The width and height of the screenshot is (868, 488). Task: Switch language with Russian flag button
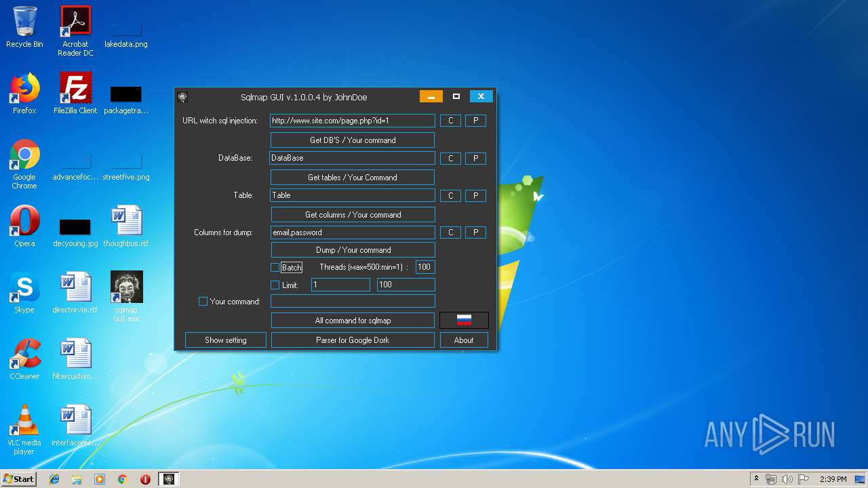[x=464, y=320]
